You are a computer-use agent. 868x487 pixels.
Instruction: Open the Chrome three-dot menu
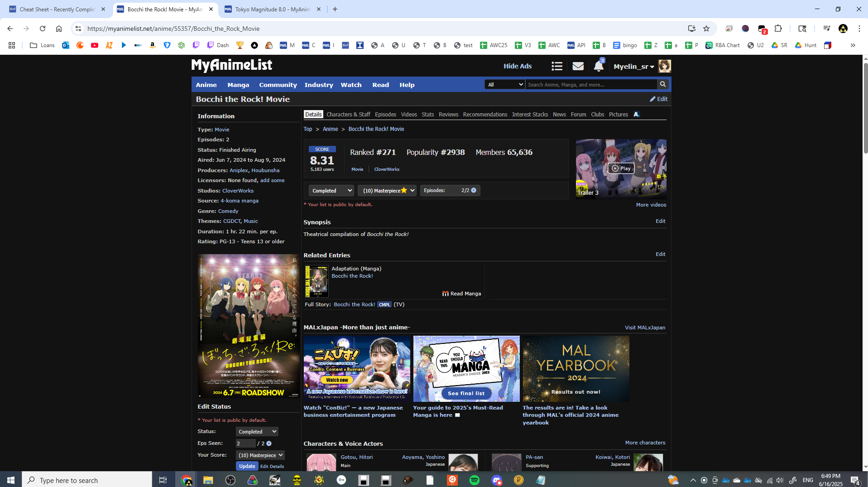tap(859, 29)
